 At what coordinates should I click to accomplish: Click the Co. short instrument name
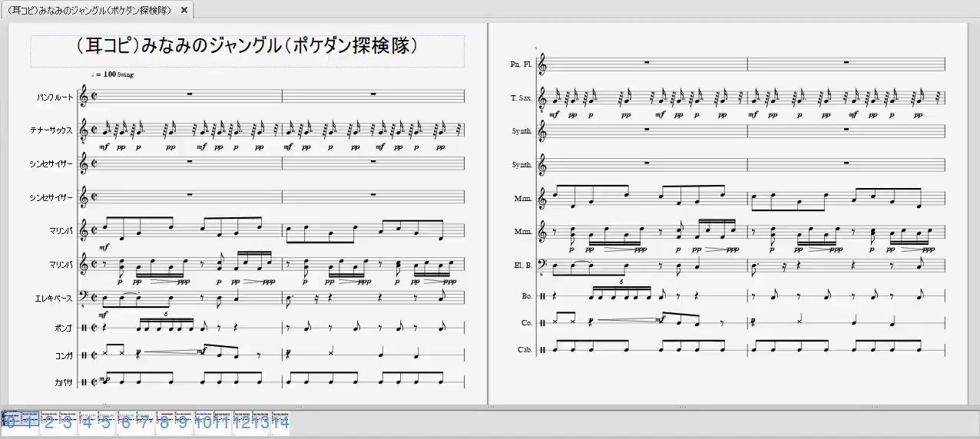(527, 323)
